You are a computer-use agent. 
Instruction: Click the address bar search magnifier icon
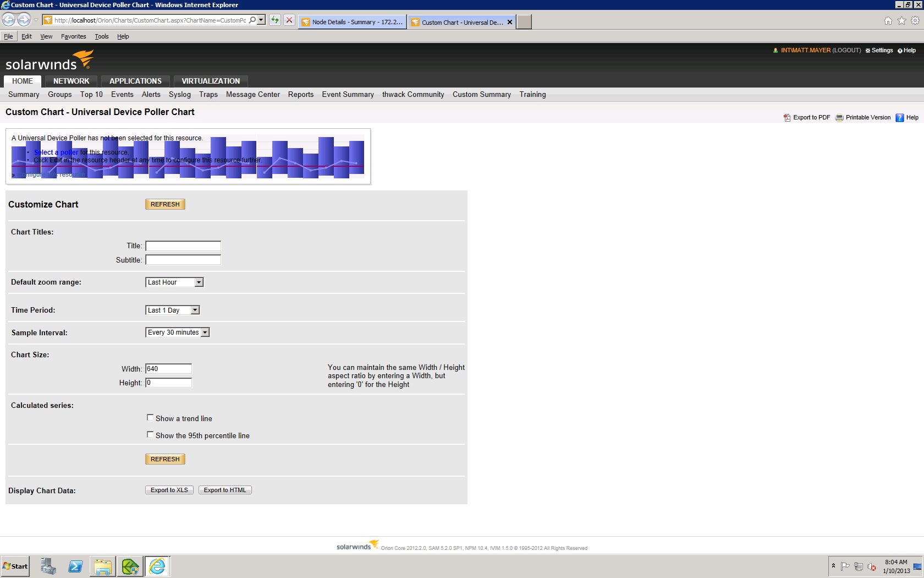click(252, 20)
